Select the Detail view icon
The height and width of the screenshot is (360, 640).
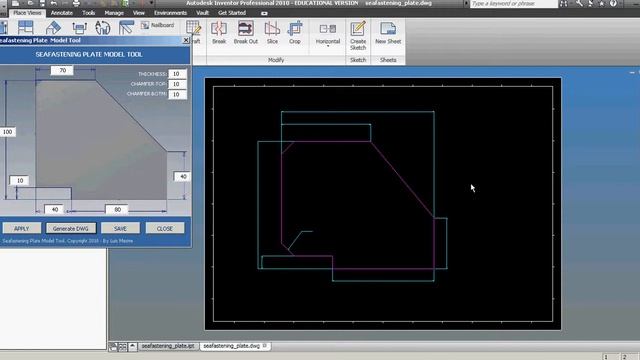tap(102, 28)
